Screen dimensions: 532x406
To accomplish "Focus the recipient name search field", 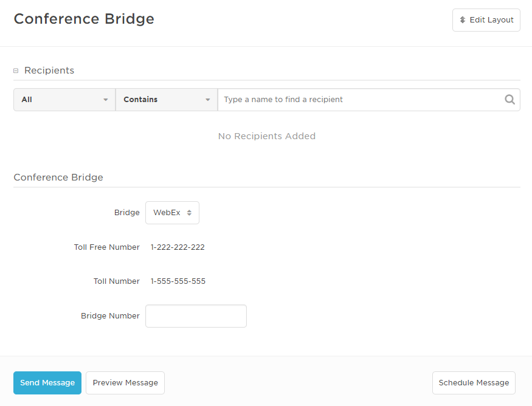I will (x=362, y=100).
